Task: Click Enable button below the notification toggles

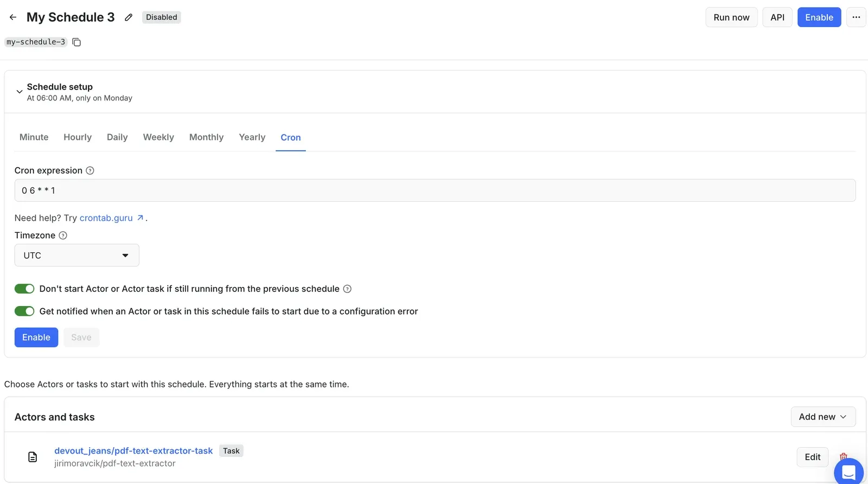Action: 36,337
